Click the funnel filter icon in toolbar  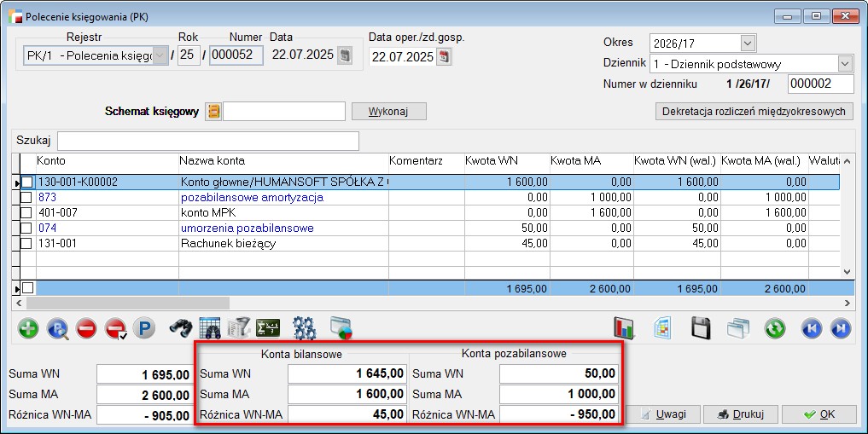(238, 328)
